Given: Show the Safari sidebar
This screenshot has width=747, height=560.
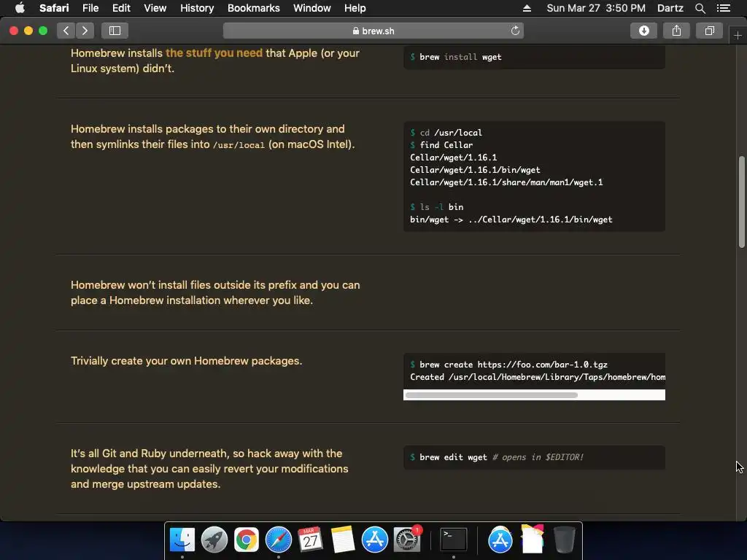Looking at the screenshot, I should coord(115,31).
